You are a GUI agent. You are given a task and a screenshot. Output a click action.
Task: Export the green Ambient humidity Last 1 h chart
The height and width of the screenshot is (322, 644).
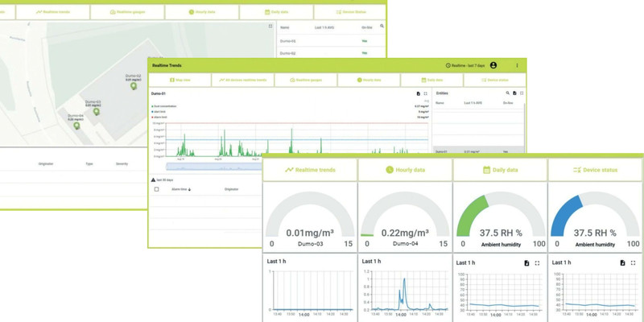click(527, 263)
